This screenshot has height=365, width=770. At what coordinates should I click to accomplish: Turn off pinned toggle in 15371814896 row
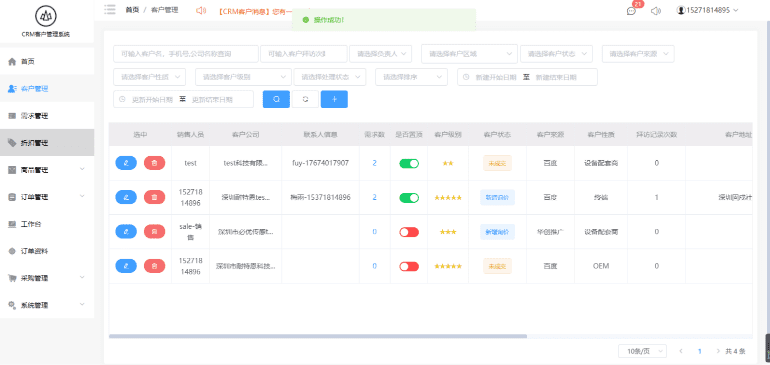[x=409, y=197]
